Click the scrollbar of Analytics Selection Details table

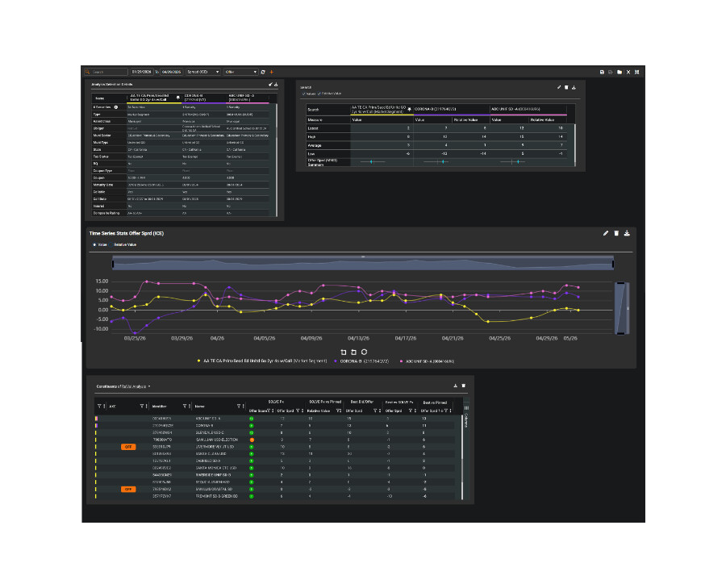coord(277,160)
